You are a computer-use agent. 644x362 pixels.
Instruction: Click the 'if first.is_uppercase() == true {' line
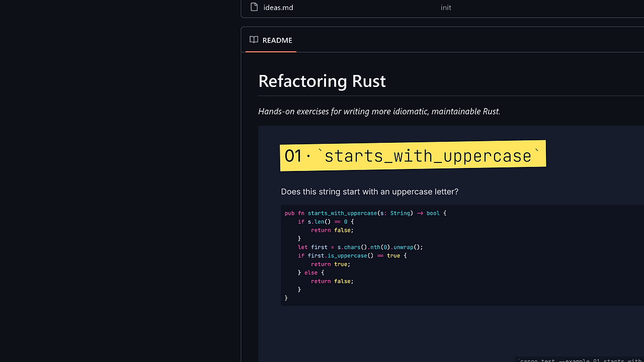pyautogui.click(x=352, y=256)
